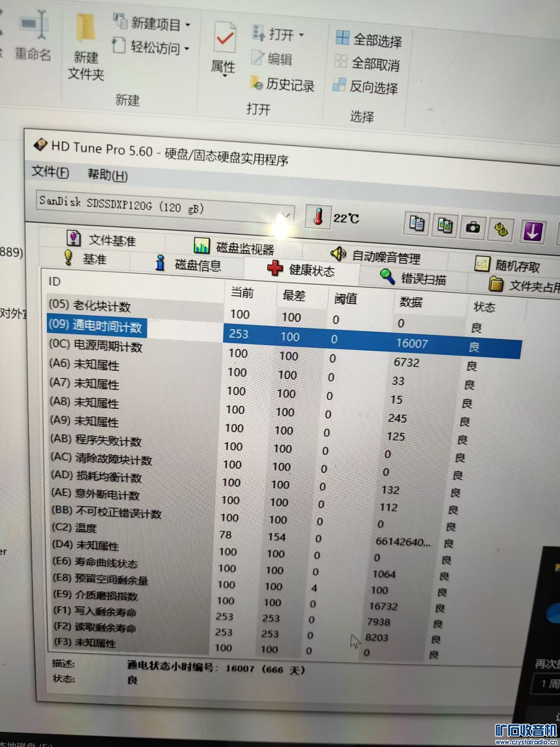The width and height of the screenshot is (560, 747).
Task: Switch to the Error Scan (错误扫描) tab
Action: click(x=413, y=278)
